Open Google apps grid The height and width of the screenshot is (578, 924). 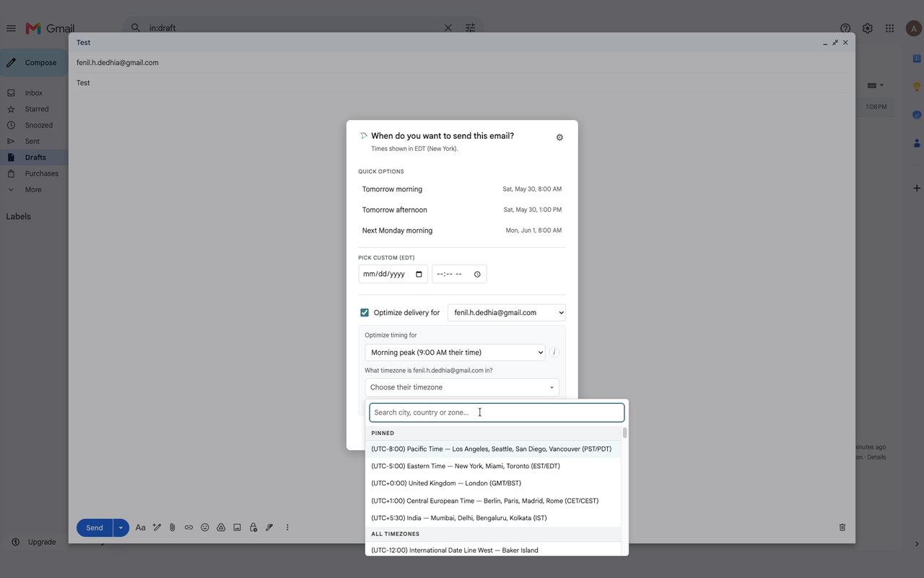point(890,28)
